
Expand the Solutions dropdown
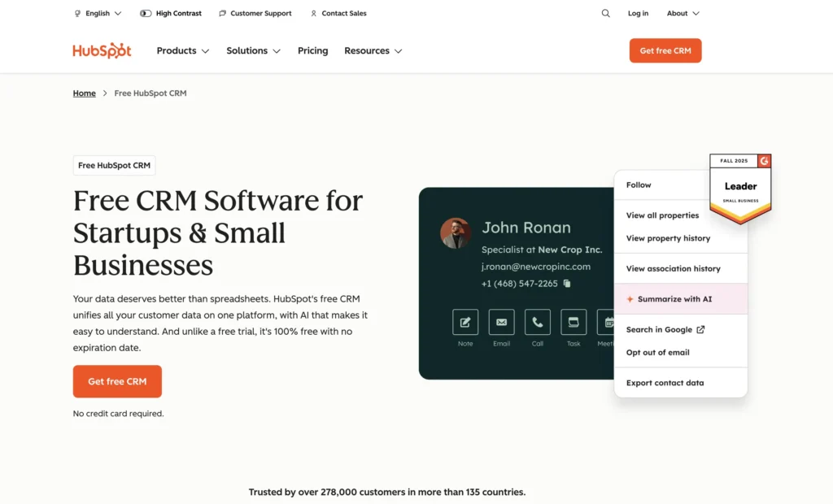(x=253, y=50)
